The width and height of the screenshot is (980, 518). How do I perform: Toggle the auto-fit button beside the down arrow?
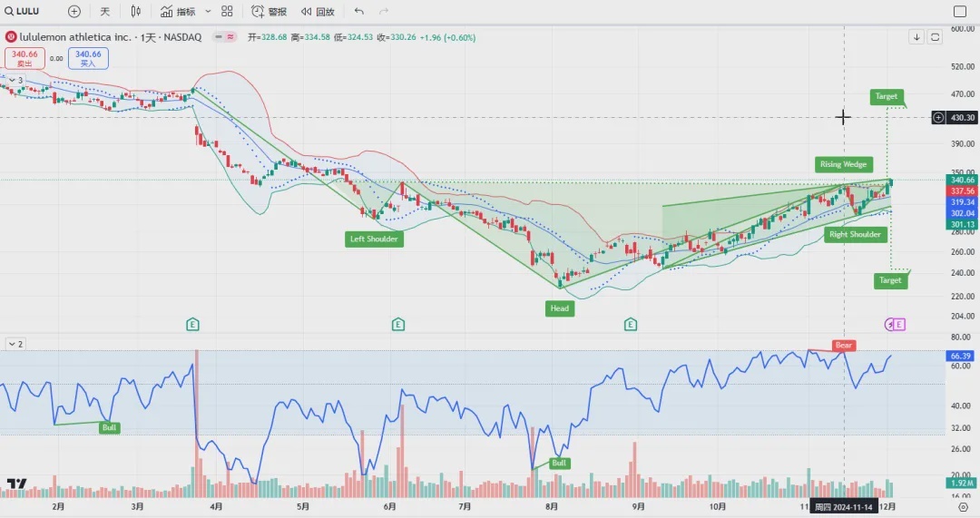[936, 37]
